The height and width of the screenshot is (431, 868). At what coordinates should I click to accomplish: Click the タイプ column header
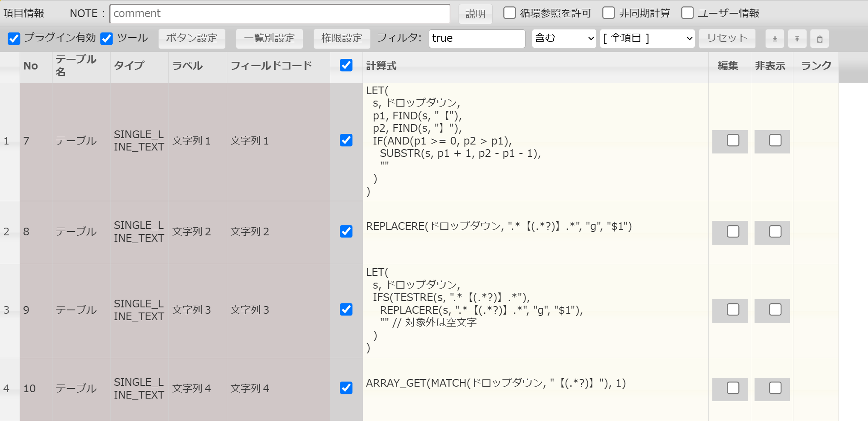(x=139, y=67)
